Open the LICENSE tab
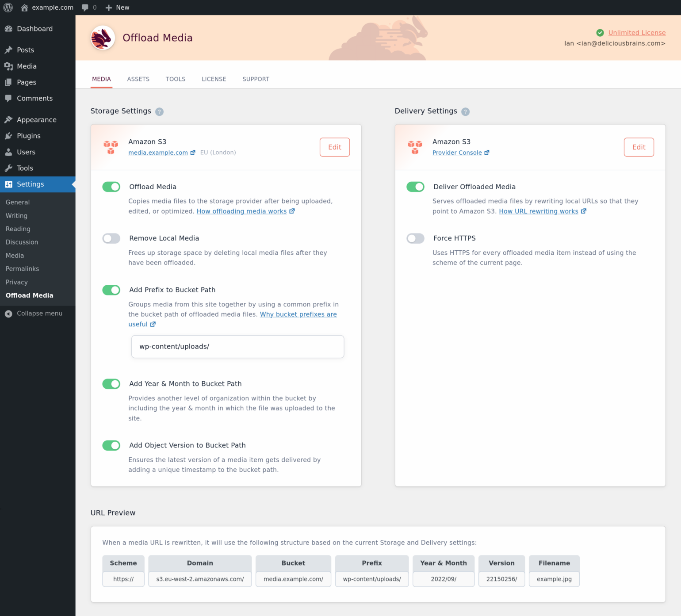Viewport: 681px width, 616px height. [214, 79]
